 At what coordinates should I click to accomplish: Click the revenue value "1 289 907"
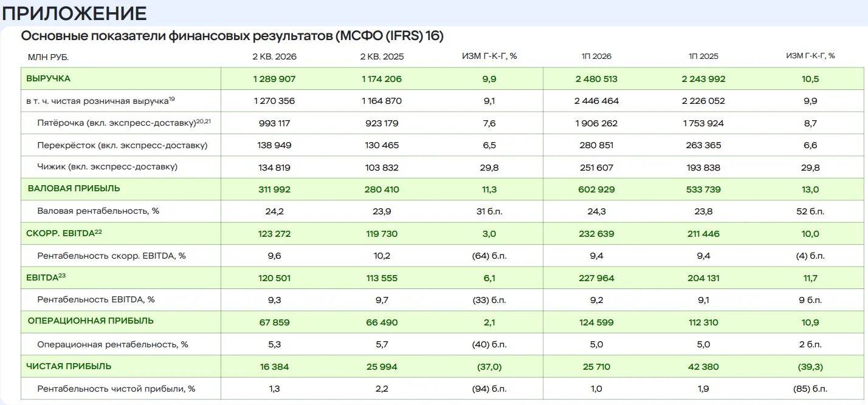(275, 79)
